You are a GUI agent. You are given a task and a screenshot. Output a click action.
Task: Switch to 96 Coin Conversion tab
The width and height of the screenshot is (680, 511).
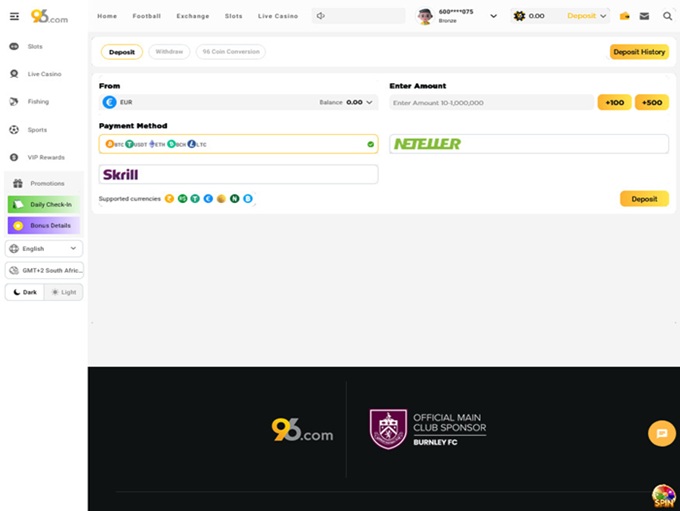point(231,52)
